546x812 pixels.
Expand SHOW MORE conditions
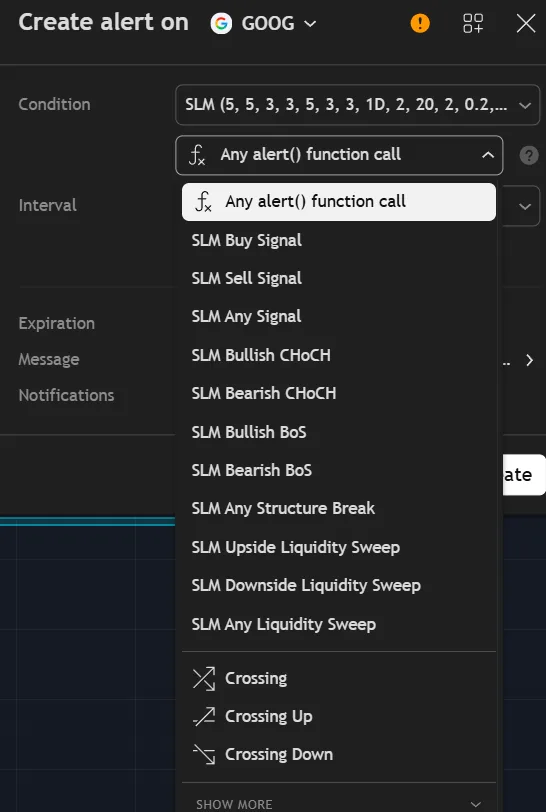[x=339, y=804]
